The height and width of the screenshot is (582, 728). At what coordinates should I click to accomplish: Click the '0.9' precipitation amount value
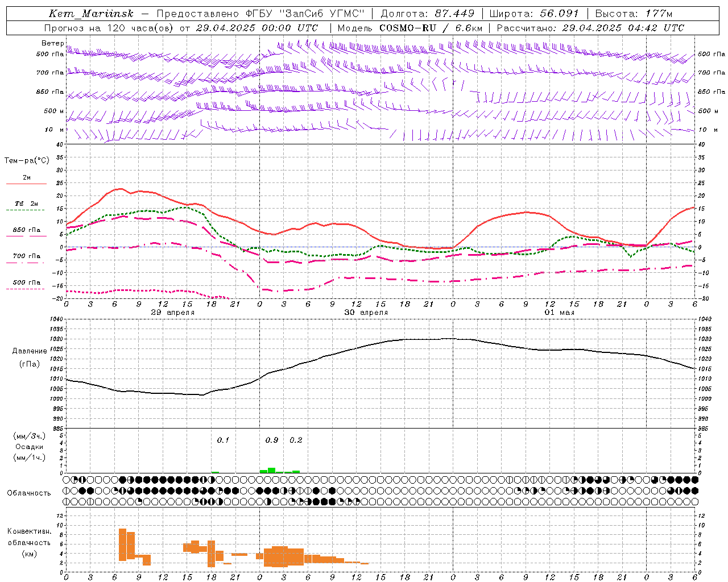coord(272,440)
